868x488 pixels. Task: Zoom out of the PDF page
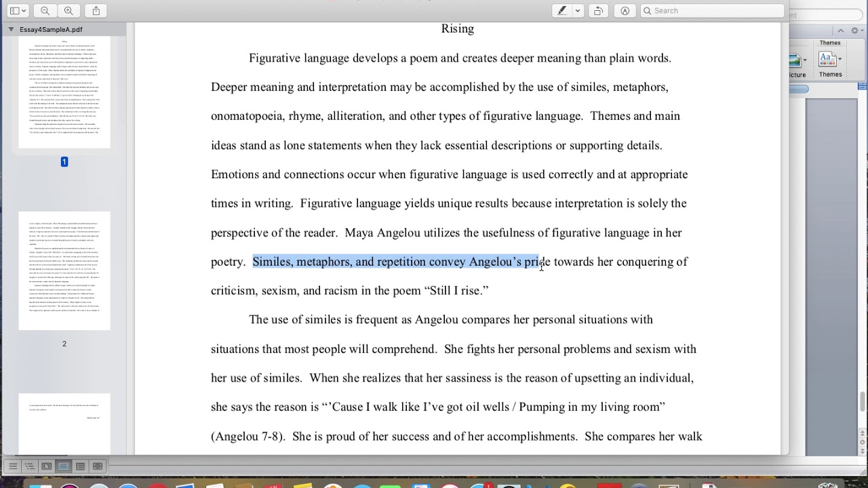click(45, 11)
